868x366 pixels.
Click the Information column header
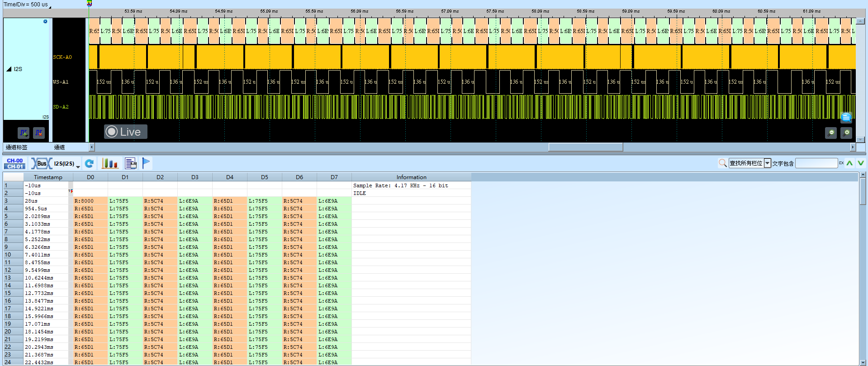click(411, 177)
